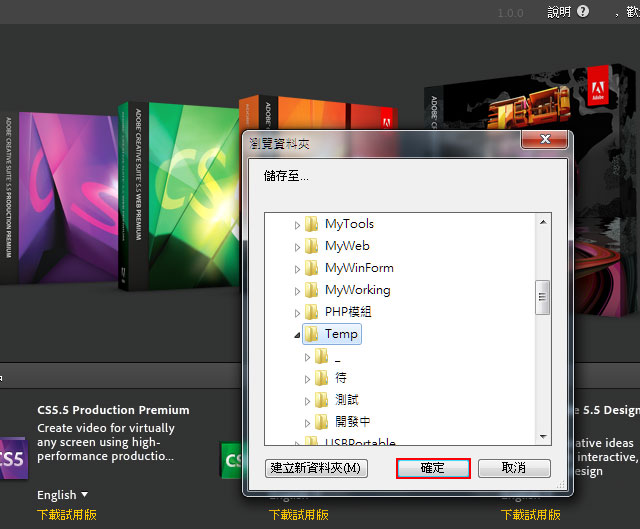
Task: Click the 待 subfolder icon
Action: [322, 378]
